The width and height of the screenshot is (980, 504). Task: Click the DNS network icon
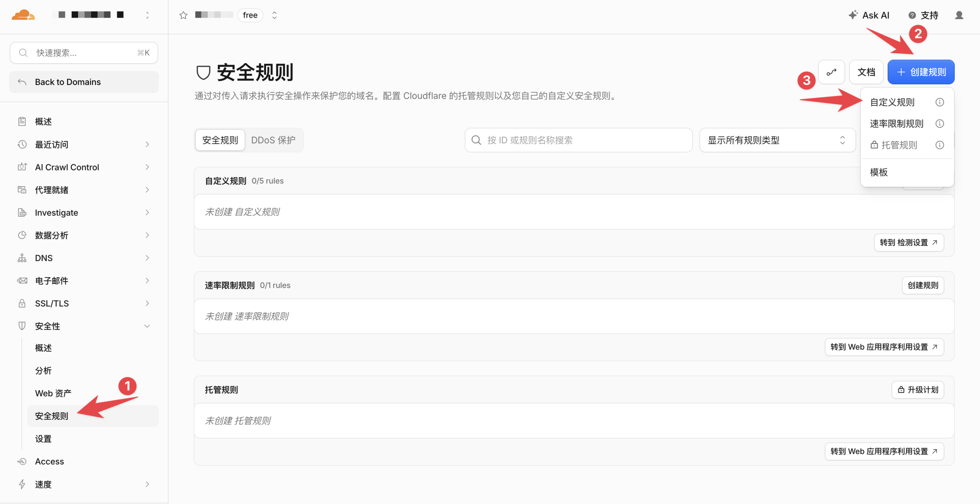coord(22,258)
